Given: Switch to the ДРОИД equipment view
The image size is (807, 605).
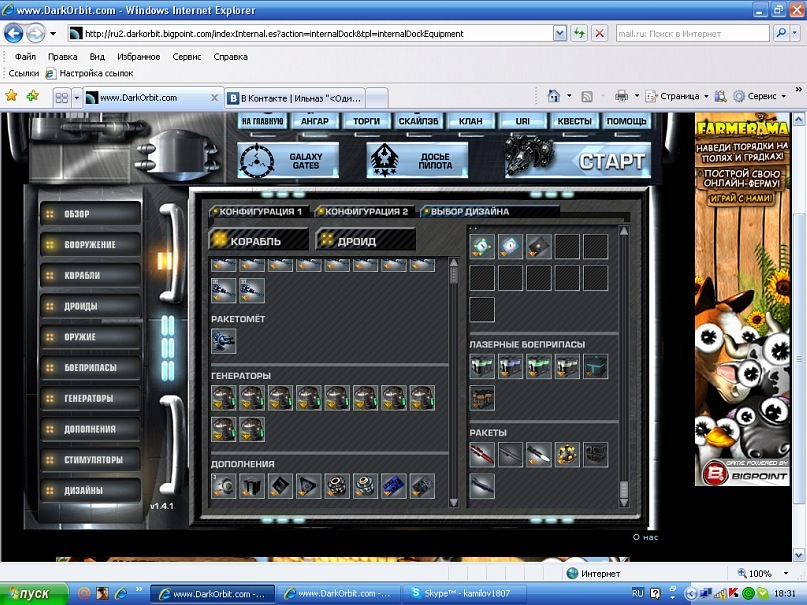Looking at the screenshot, I should pyautogui.click(x=365, y=240).
